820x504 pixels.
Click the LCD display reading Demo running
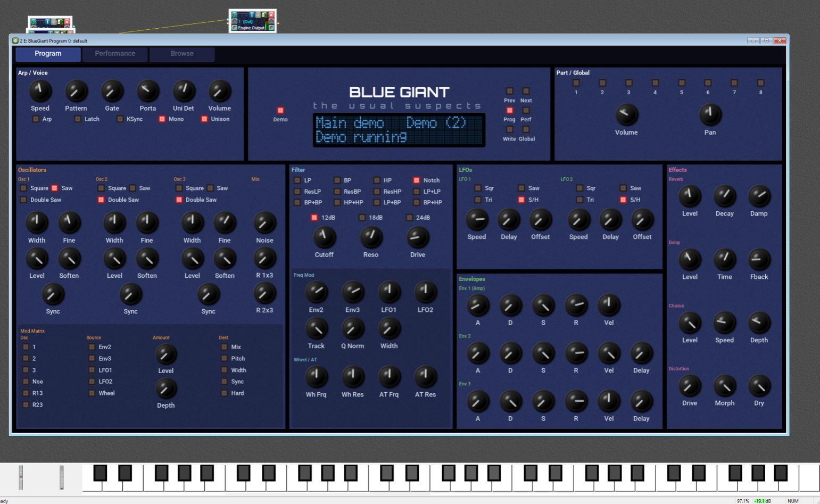pos(399,130)
